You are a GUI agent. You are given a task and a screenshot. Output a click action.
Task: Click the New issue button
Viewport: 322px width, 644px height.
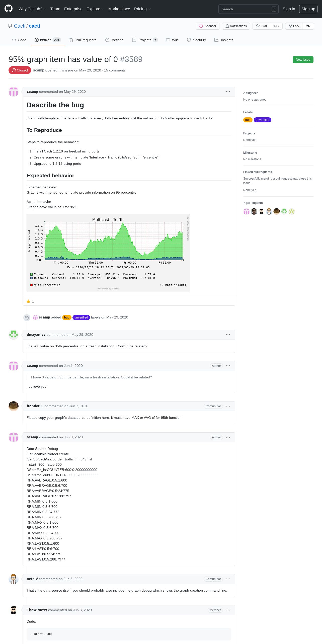click(x=303, y=60)
